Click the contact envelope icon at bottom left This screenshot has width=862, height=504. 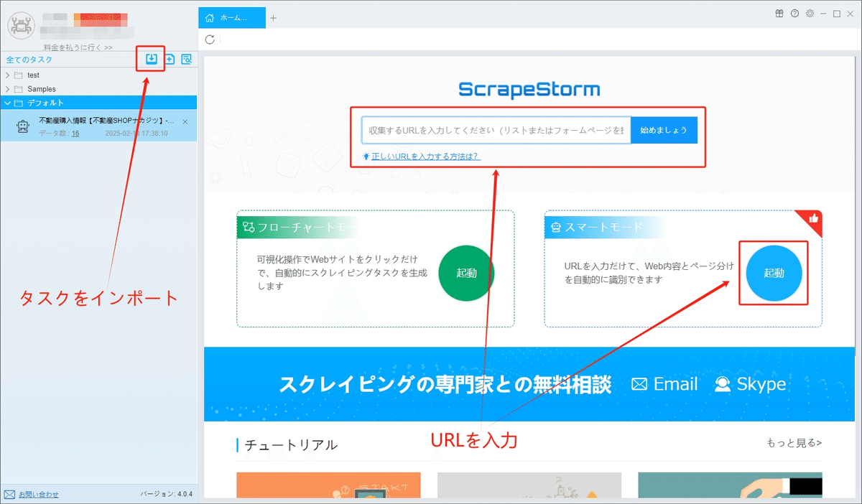pyautogui.click(x=9, y=495)
